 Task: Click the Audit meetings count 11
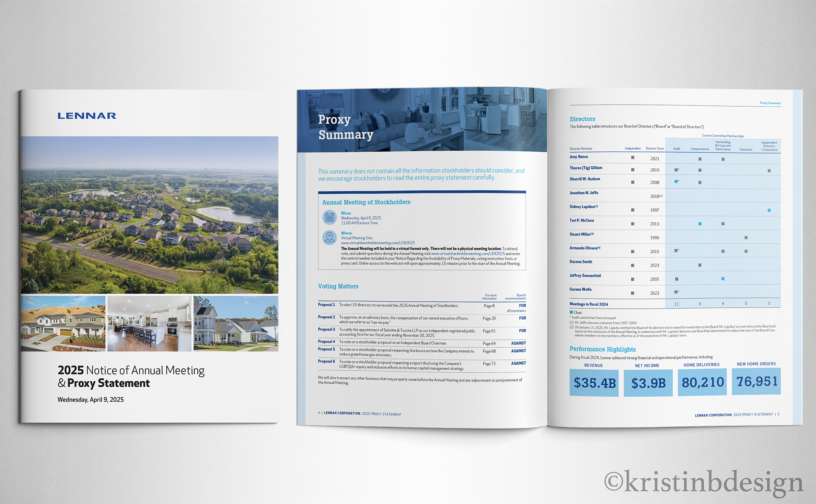677,304
